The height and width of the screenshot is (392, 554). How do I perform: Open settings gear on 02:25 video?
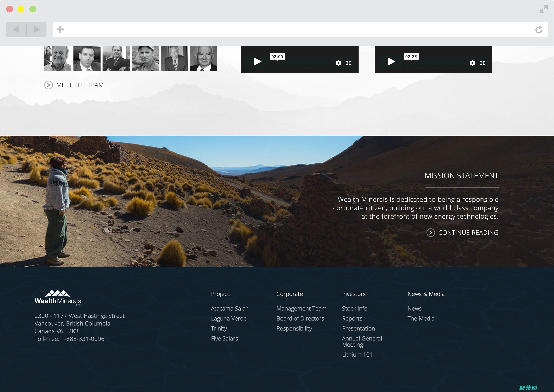coord(472,63)
